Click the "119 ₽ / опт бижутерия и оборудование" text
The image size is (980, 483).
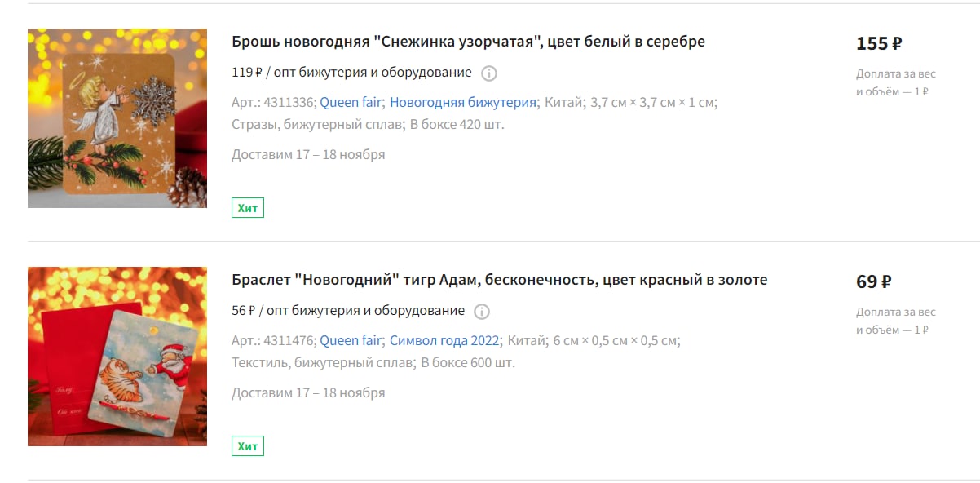351,73
